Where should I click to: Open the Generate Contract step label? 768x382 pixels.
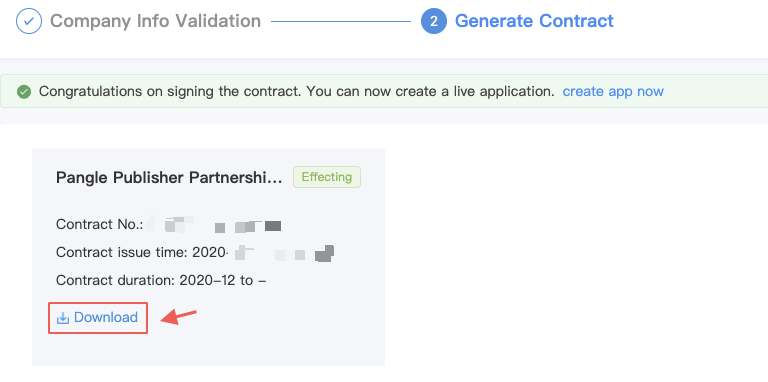[534, 21]
